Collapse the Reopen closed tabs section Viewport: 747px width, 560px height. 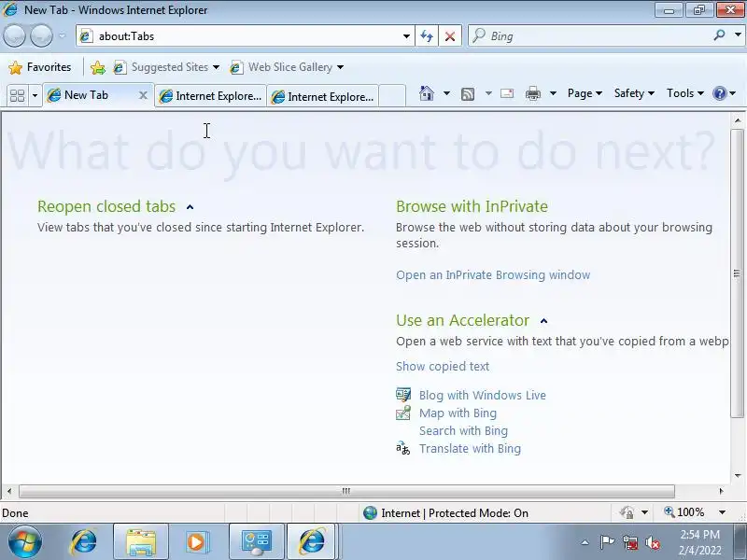(x=190, y=207)
